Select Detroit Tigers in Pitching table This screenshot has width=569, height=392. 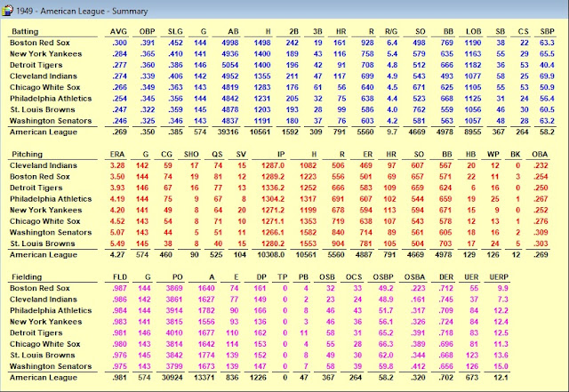tap(36, 188)
